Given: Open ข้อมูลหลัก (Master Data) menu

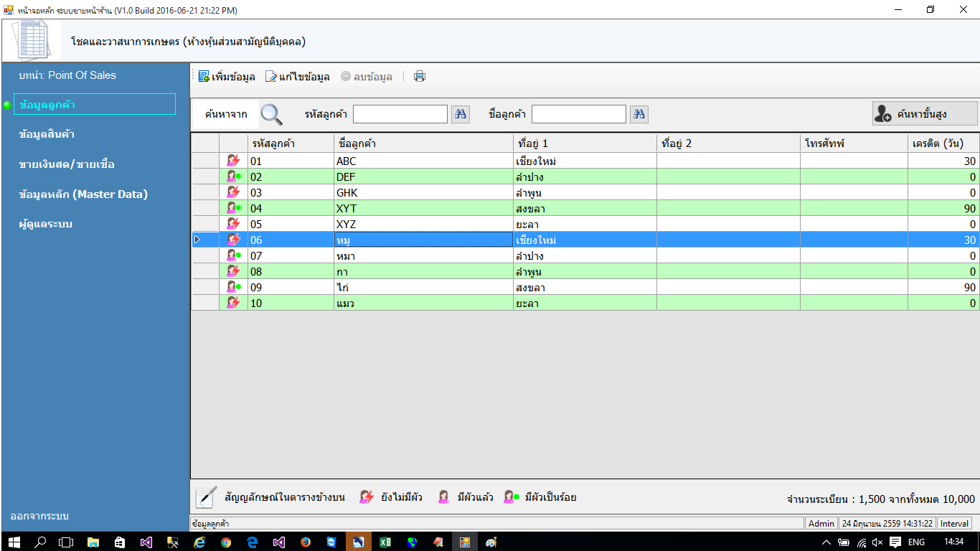Looking at the screenshot, I should point(83,194).
